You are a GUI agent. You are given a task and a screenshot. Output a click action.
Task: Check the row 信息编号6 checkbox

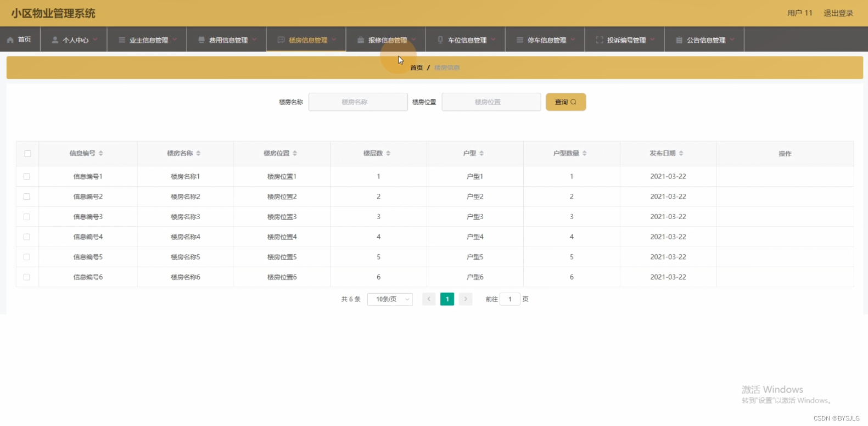click(27, 277)
